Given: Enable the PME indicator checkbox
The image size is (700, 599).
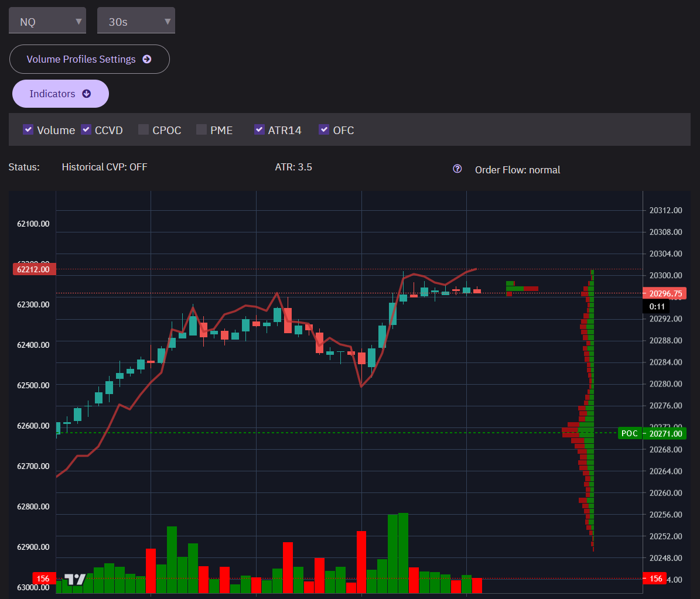Looking at the screenshot, I should coord(202,129).
